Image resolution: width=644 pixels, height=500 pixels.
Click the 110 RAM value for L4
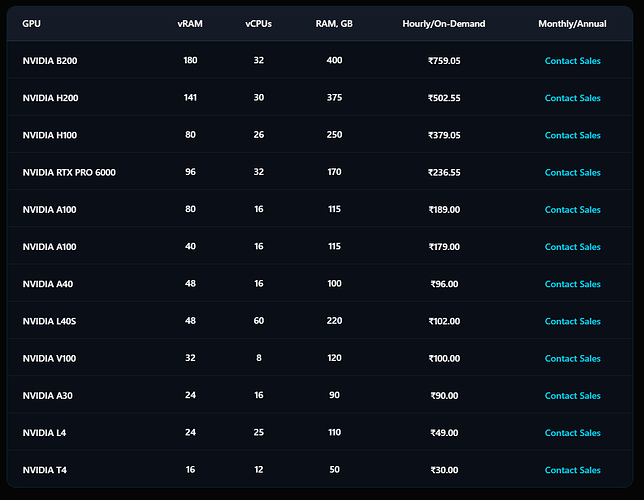pos(334,432)
